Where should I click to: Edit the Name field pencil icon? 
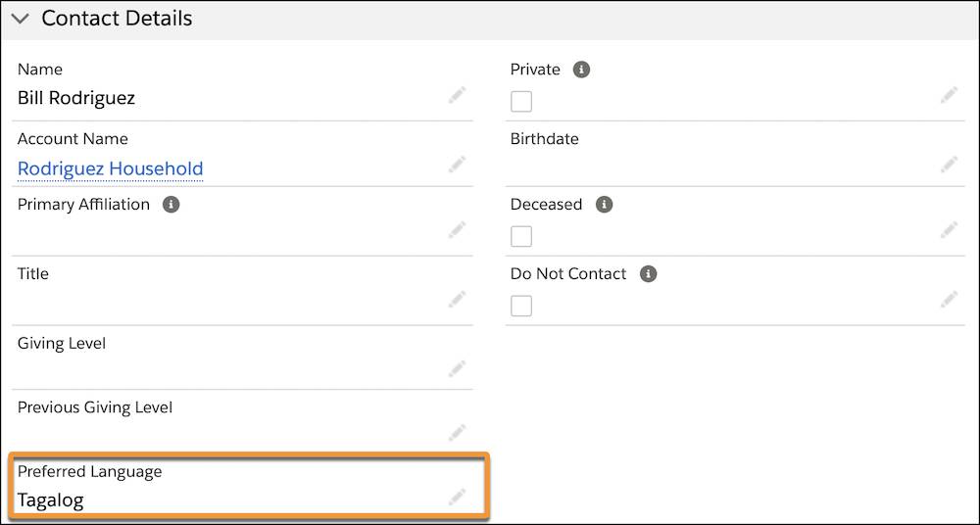457,95
